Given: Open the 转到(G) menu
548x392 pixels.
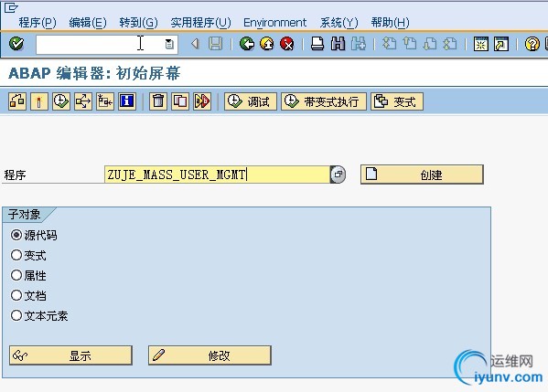Looking at the screenshot, I should 138,23.
